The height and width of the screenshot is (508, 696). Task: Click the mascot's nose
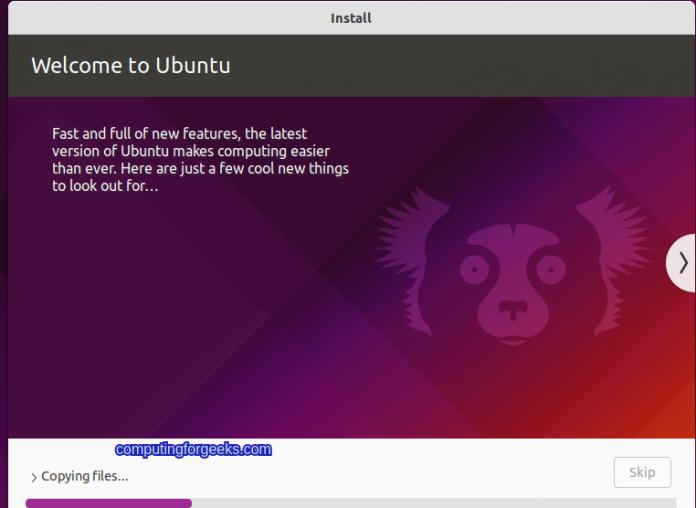[x=513, y=309]
